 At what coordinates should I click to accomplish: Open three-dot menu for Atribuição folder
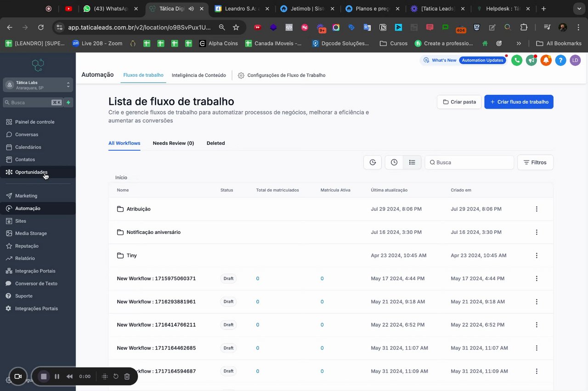click(x=537, y=209)
